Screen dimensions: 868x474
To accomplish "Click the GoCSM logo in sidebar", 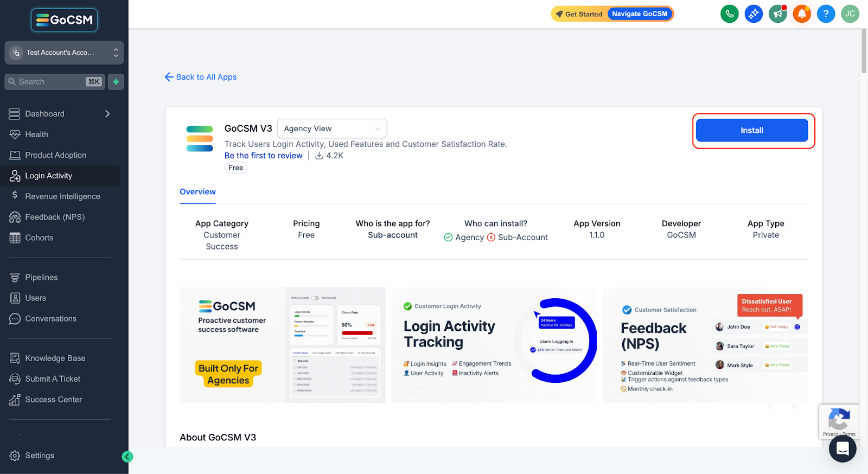I will click(64, 20).
